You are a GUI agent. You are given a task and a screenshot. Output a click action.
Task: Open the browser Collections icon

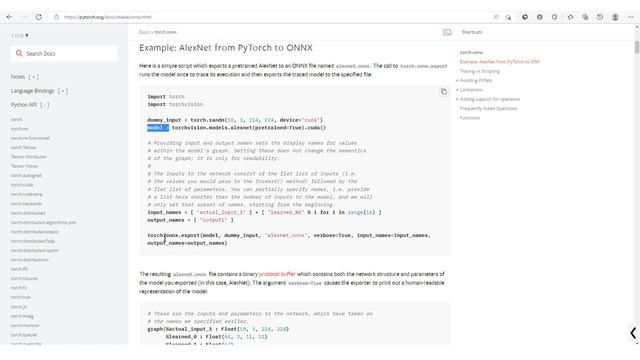point(585,17)
